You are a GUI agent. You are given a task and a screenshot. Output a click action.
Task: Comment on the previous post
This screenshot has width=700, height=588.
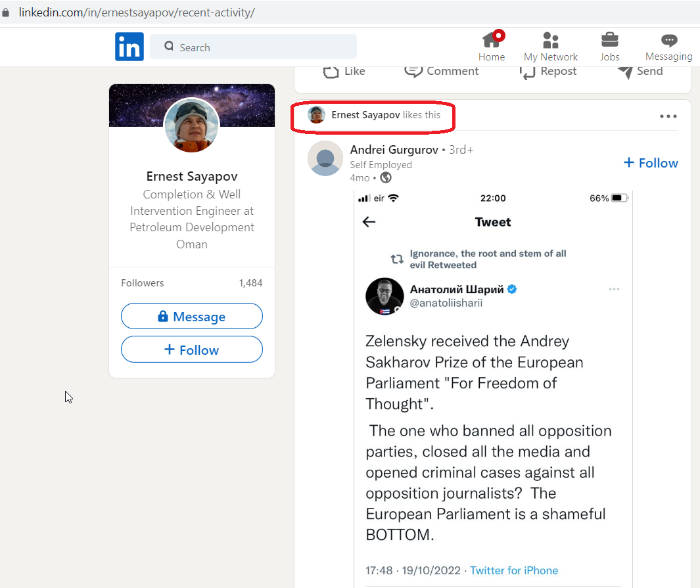tap(441, 72)
